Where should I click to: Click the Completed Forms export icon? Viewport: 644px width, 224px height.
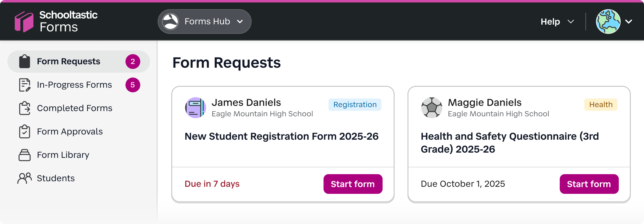24,108
